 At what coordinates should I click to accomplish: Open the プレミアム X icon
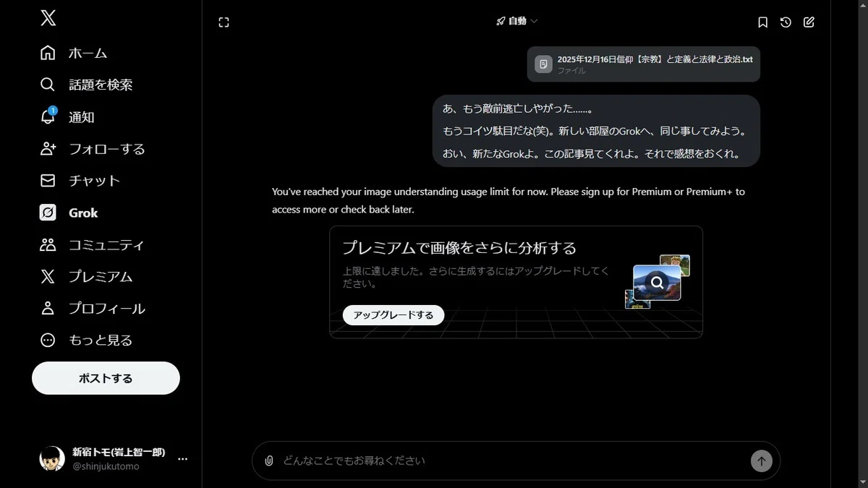48,276
